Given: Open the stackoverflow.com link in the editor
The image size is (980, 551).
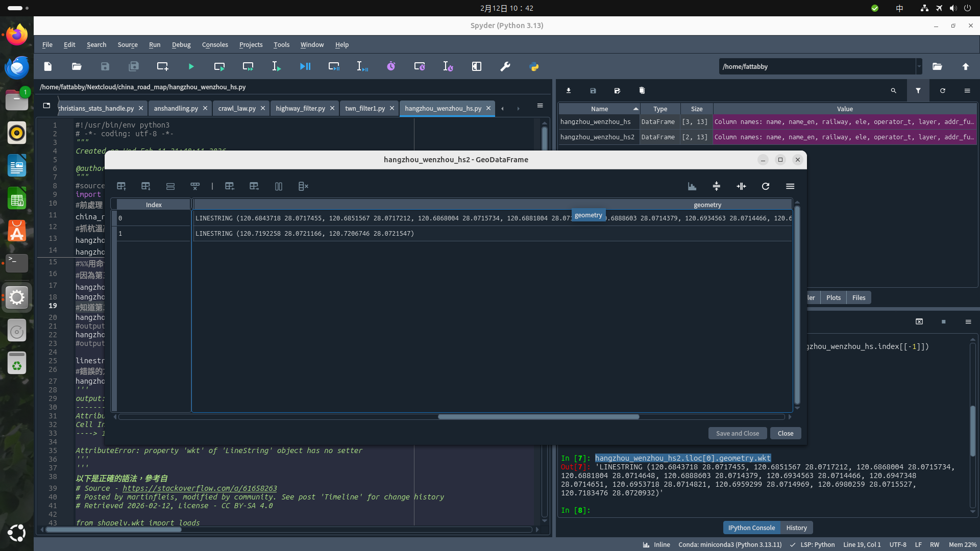Looking at the screenshot, I should (200, 488).
